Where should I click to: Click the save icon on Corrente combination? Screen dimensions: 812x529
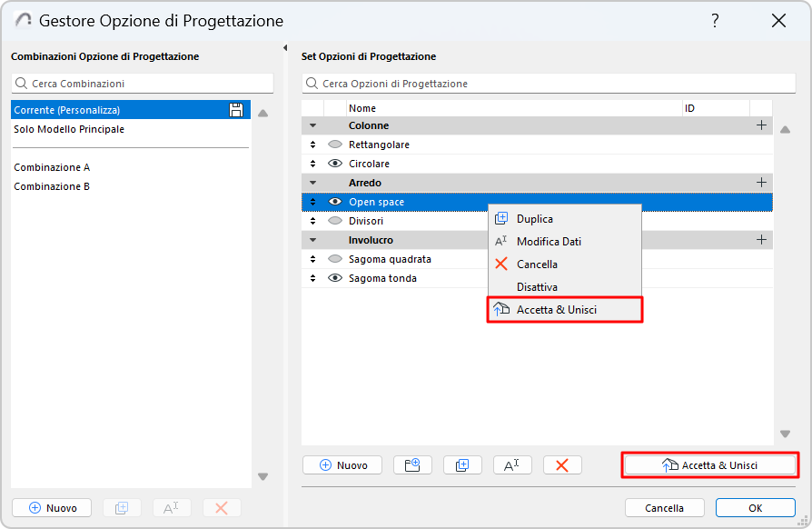(236, 110)
